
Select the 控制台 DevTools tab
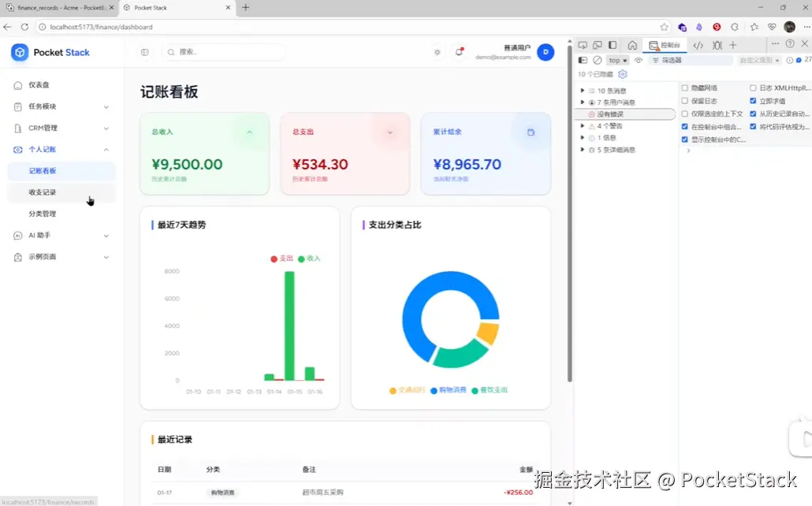pos(665,45)
